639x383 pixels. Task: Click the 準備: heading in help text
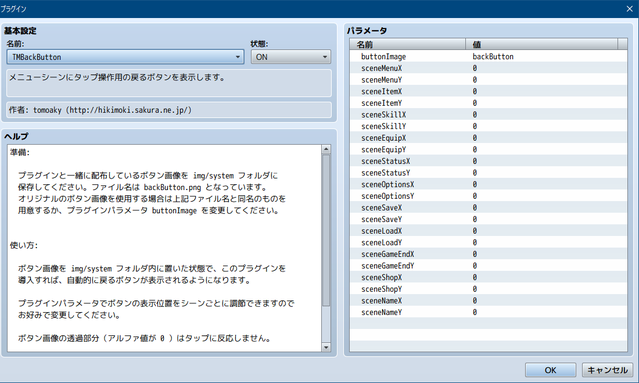(x=20, y=152)
